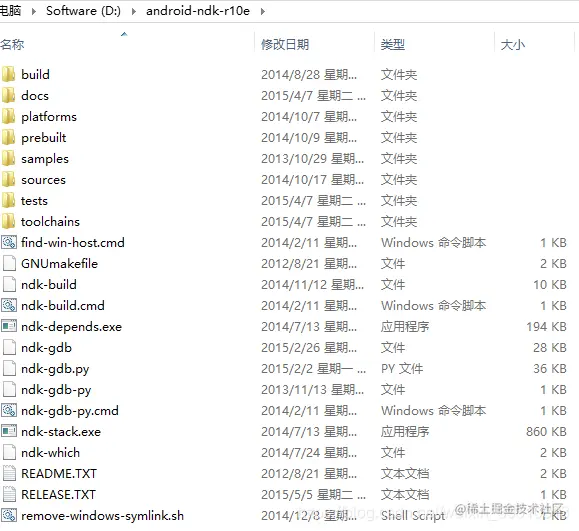579x531 pixels.
Task: Select the file name build
Action: pyautogui.click(x=35, y=74)
